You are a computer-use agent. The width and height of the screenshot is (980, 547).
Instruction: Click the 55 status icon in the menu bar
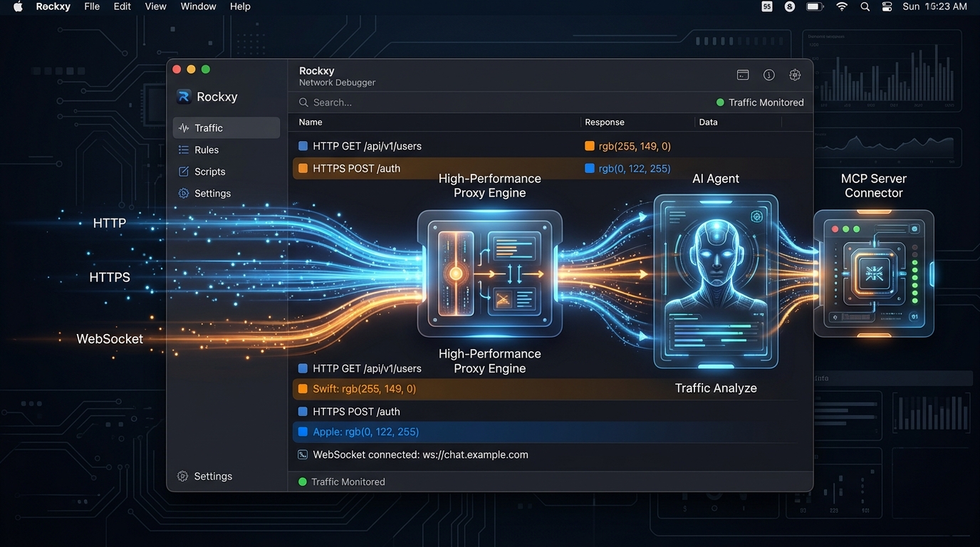[x=767, y=6]
